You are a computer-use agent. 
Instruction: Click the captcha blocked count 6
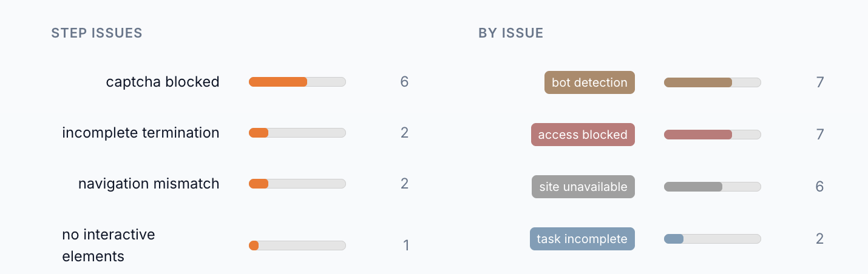404,82
